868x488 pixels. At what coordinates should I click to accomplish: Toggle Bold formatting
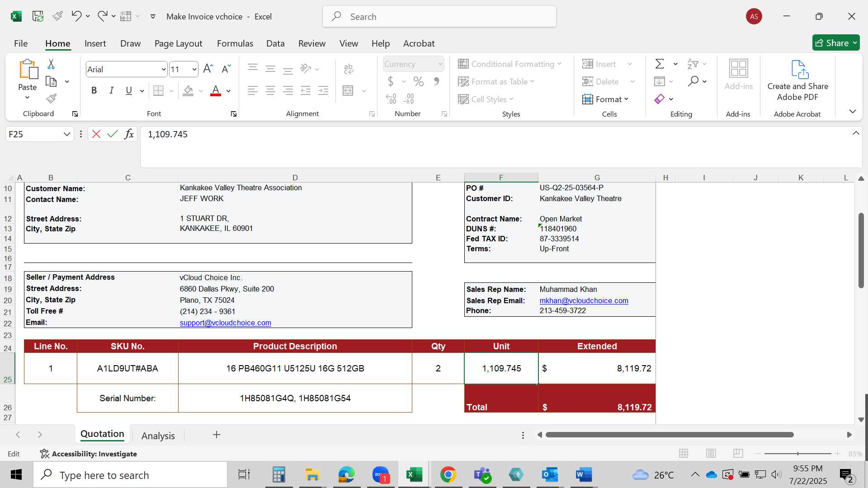tap(94, 90)
